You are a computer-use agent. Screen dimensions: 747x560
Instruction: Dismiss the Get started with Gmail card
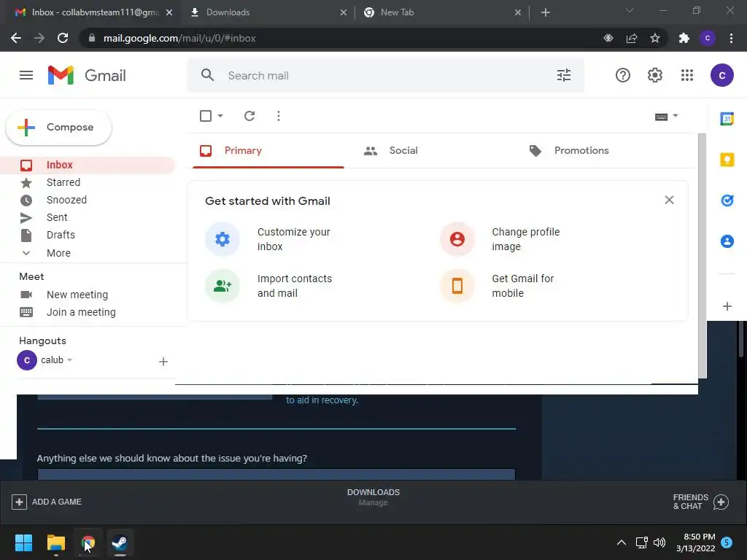pos(670,200)
